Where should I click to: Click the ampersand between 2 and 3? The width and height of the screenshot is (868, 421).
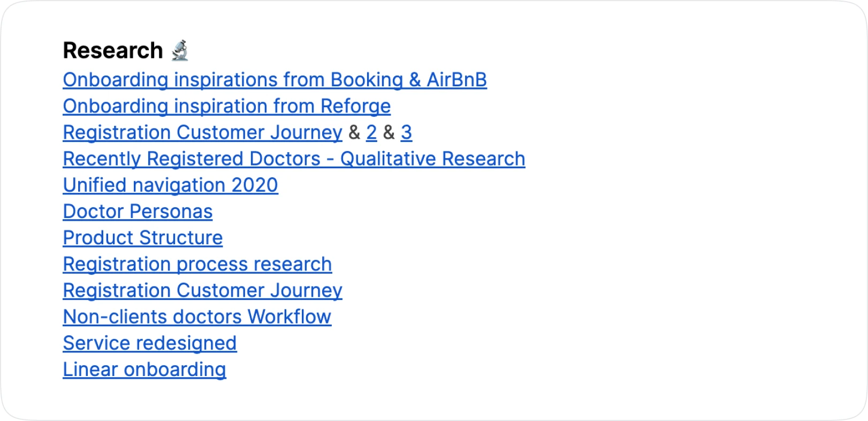(x=389, y=132)
